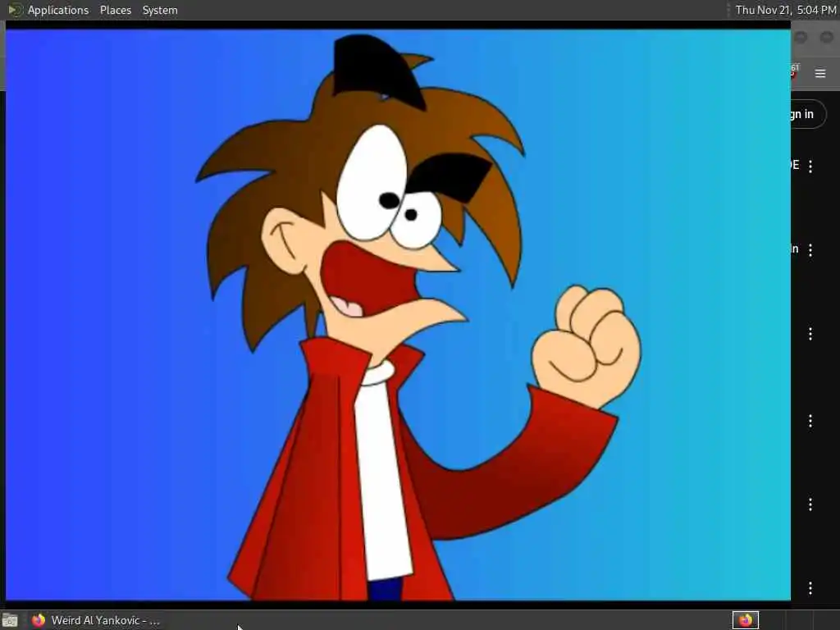Open the Applications menu
This screenshot has height=630, width=840.
pos(58,10)
